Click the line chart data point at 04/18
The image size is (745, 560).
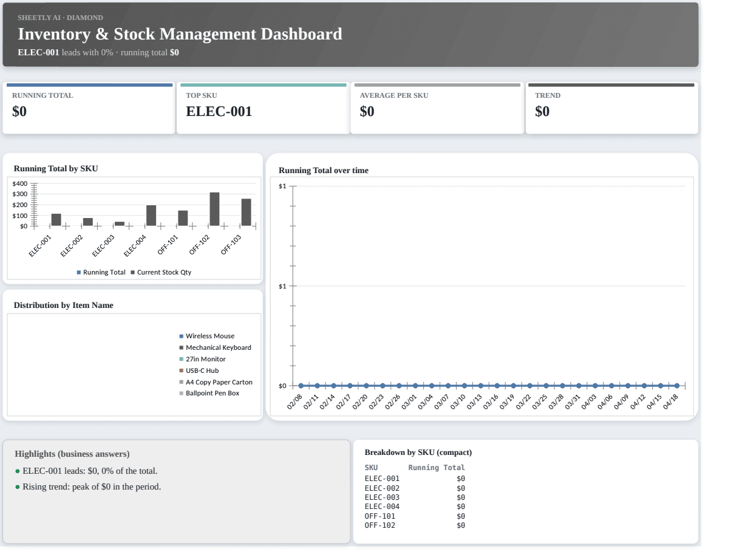(x=677, y=386)
